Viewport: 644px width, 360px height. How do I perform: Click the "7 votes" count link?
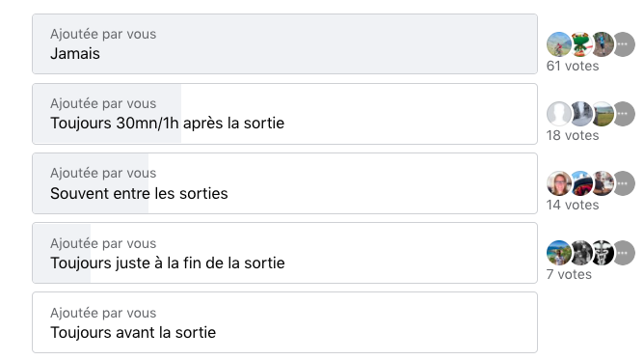pos(569,274)
